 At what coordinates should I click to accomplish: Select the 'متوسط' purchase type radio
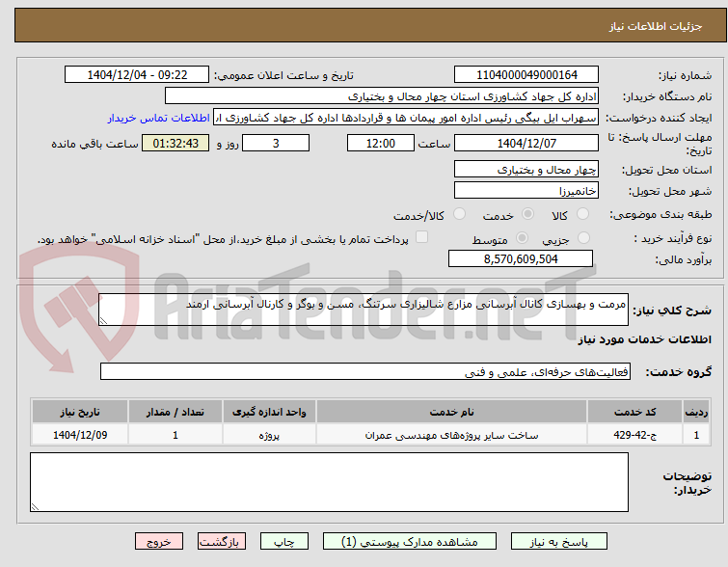[x=522, y=238]
